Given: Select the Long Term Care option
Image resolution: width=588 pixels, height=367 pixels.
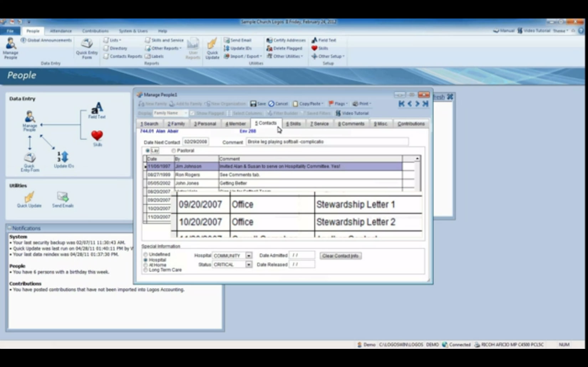Looking at the screenshot, I should (x=145, y=270).
